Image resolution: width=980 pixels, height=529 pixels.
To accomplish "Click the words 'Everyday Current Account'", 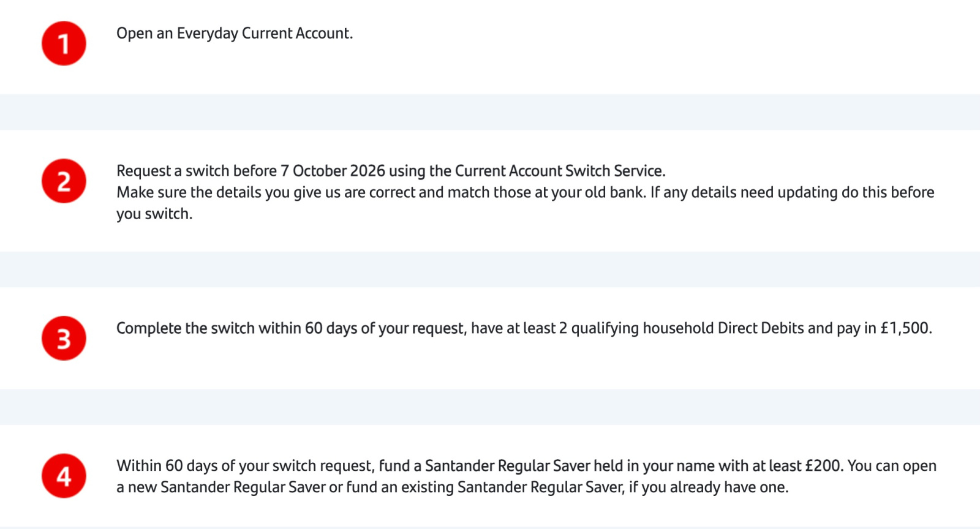I will pyautogui.click(x=263, y=34).
